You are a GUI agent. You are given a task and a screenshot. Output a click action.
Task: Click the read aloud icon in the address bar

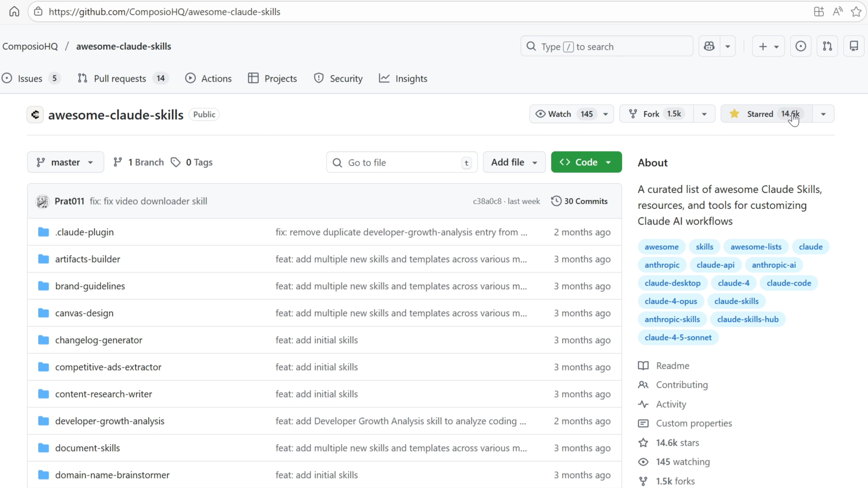(837, 12)
